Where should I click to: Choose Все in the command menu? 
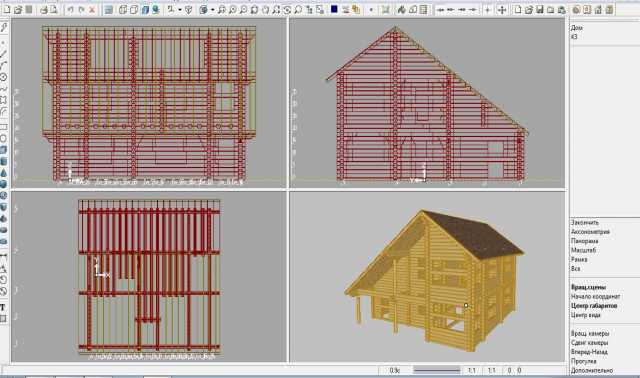[x=576, y=269]
